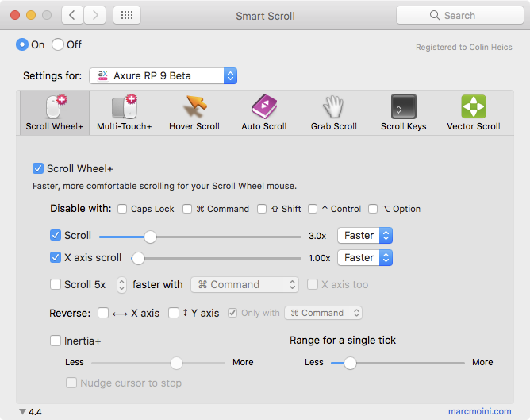
Task: Select the Scroll Keys tab
Action: pos(404,113)
